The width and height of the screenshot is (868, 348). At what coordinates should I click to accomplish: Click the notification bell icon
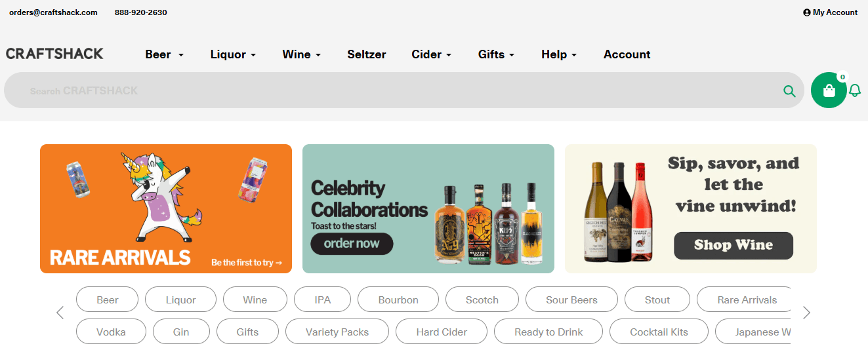(x=855, y=90)
